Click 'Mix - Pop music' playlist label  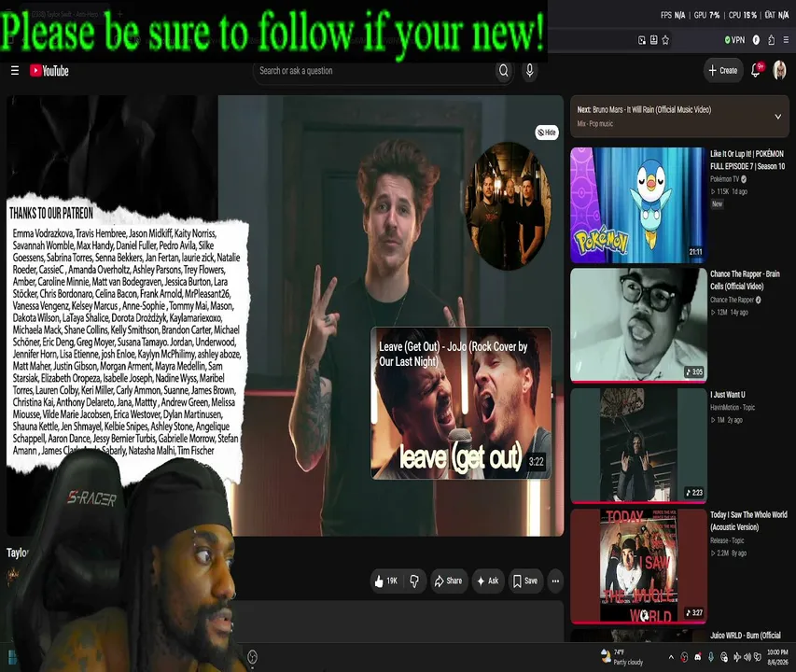click(594, 124)
